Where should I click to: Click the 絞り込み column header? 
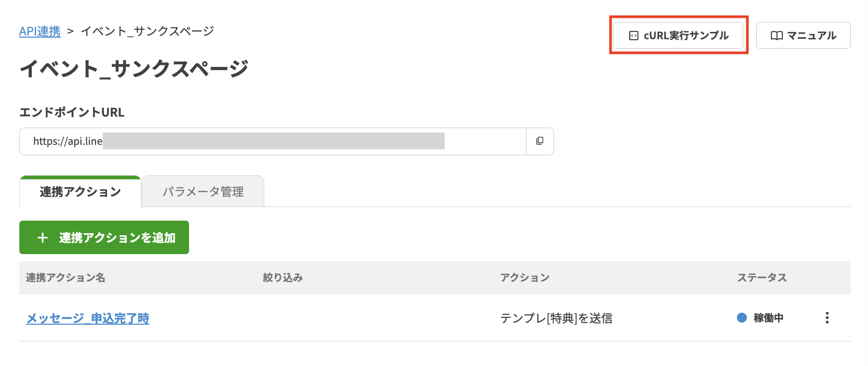click(x=283, y=278)
